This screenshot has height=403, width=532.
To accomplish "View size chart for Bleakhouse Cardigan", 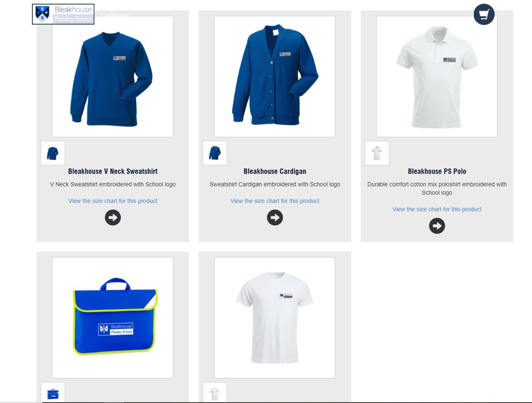I will pos(275,201).
